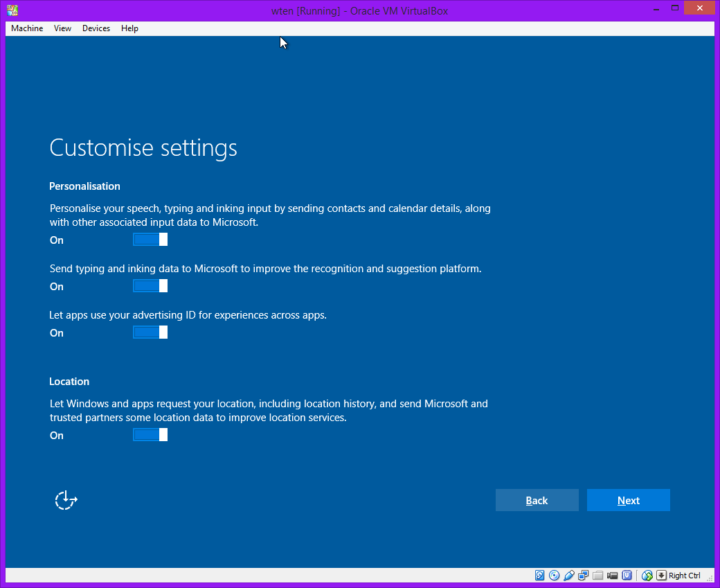Click the optical disc status icon
The height and width of the screenshot is (588, 720).
pyautogui.click(x=554, y=576)
